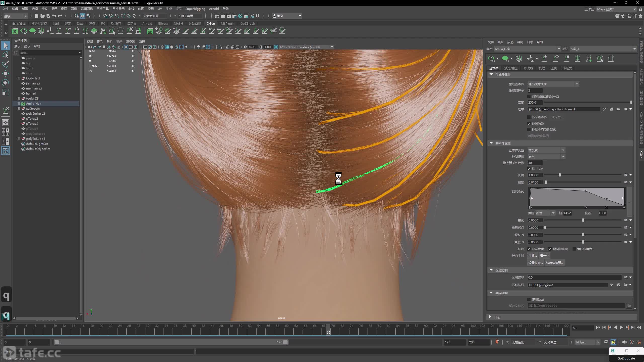Viewport: 644px width, 362px height.
Task: Click the preview update eye icon in XGen panel
Action: (491, 59)
